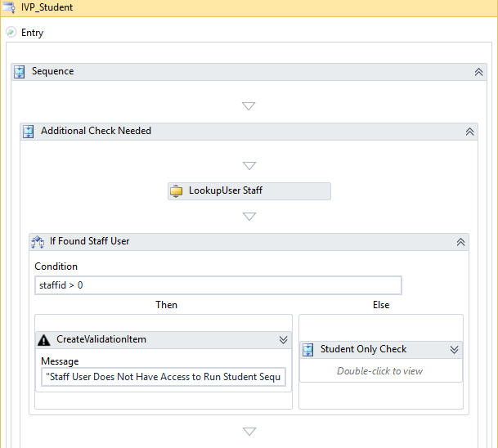
Task: Click the CreateValidationItem warning icon
Action: (x=45, y=340)
